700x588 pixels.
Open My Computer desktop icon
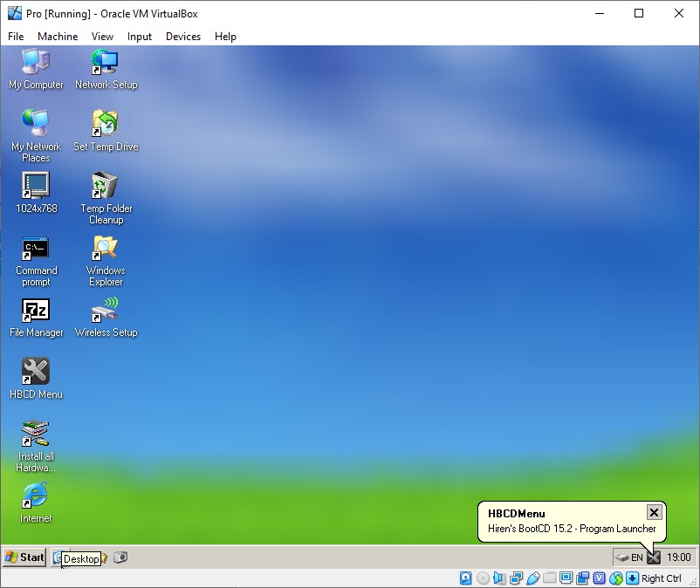click(x=36, y=69)
